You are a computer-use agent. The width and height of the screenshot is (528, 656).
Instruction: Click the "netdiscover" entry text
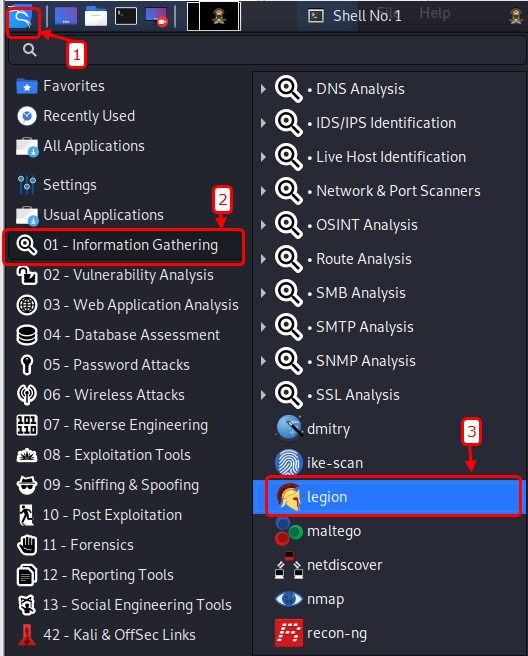[345, 565]
